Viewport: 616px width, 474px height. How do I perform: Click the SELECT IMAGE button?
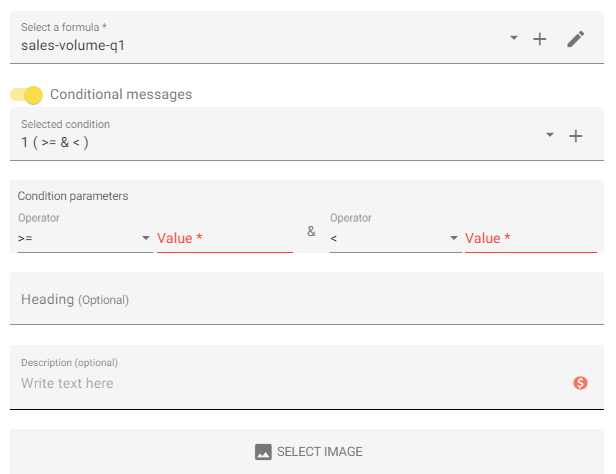click(x=307, y=451)
